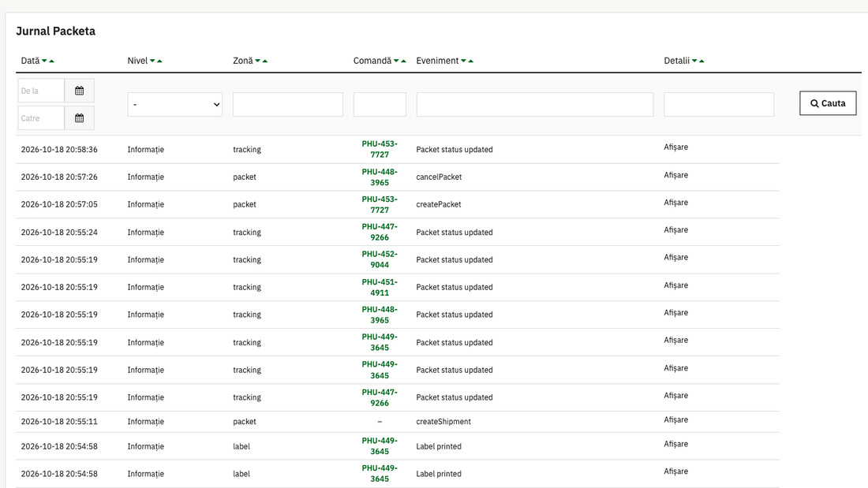Sort Dată column ascending arrow
The width and height of the screenshot is (868, 488).
coord(52,61)
